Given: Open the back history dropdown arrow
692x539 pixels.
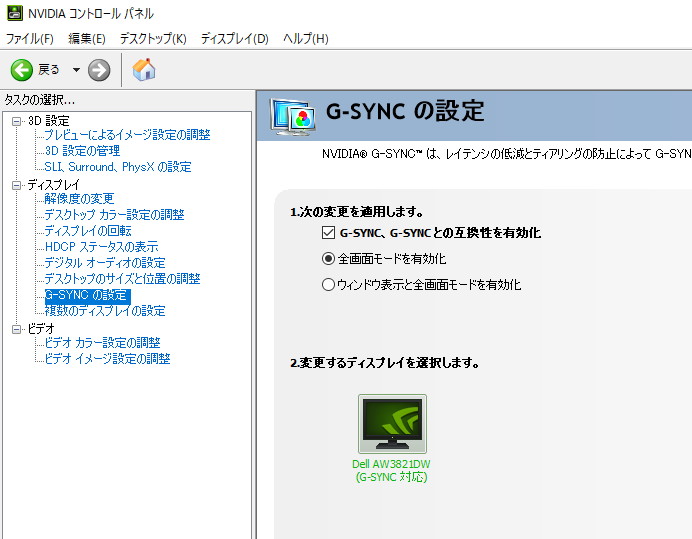Looking at the screenshot, I should 76,70.
